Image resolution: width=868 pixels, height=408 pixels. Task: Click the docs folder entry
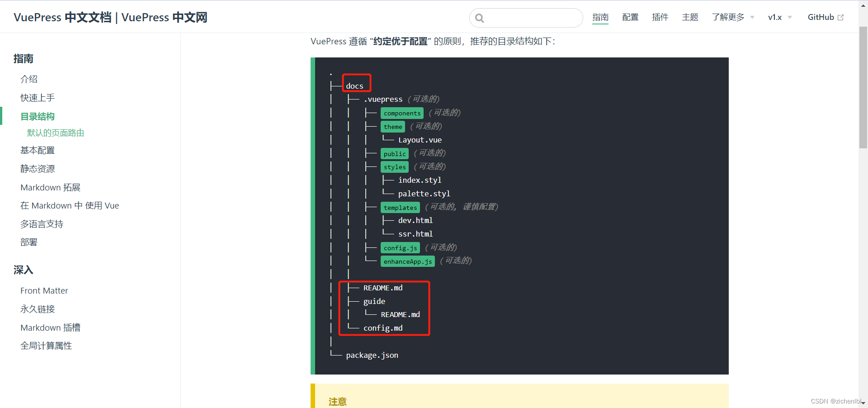pos(355,85)
